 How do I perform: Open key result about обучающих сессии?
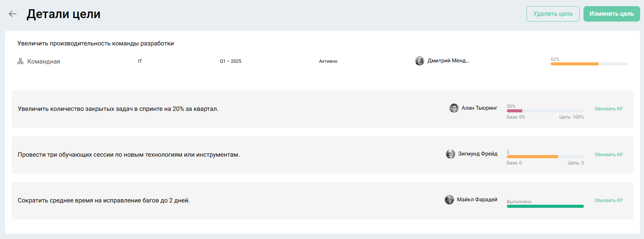click(x=128, y=155)
